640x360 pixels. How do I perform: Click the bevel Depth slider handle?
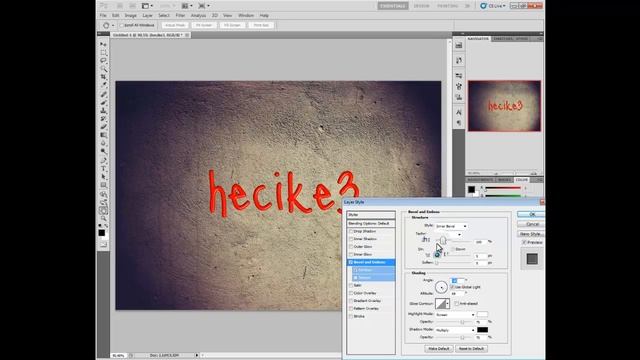pyautogui.click(x=443, y=241)
